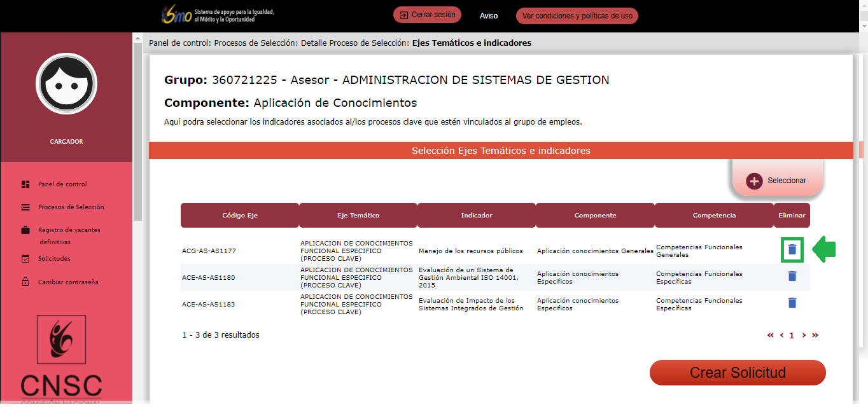Click the user avatar profile picture
The height and width of the screenshot is (407, 868).
tap(66, 84)
